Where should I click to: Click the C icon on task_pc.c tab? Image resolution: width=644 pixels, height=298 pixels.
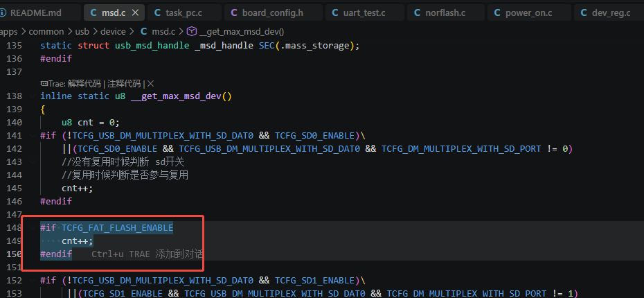pyautogui.click(x=157, y=12)
